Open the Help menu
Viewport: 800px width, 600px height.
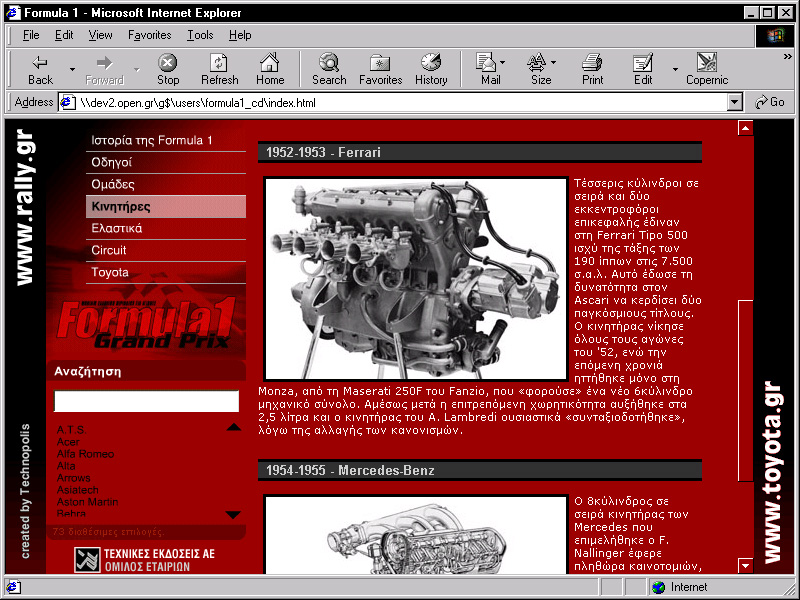point(240,35)
